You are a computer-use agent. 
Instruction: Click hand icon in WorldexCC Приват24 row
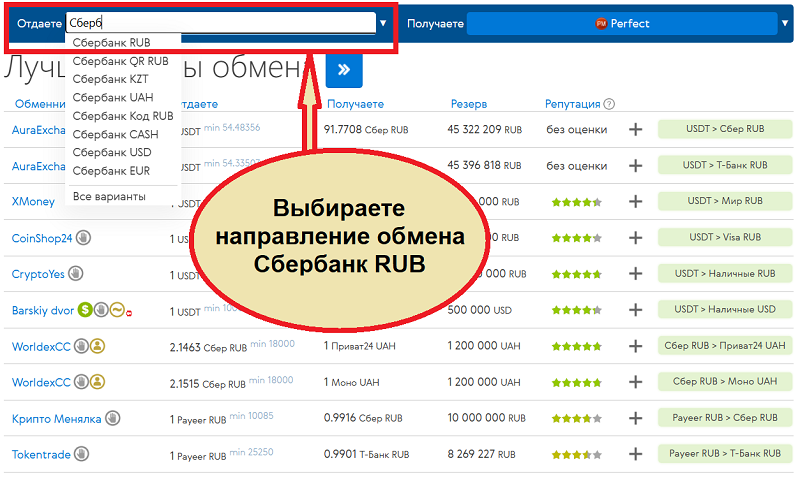[81, 346]
